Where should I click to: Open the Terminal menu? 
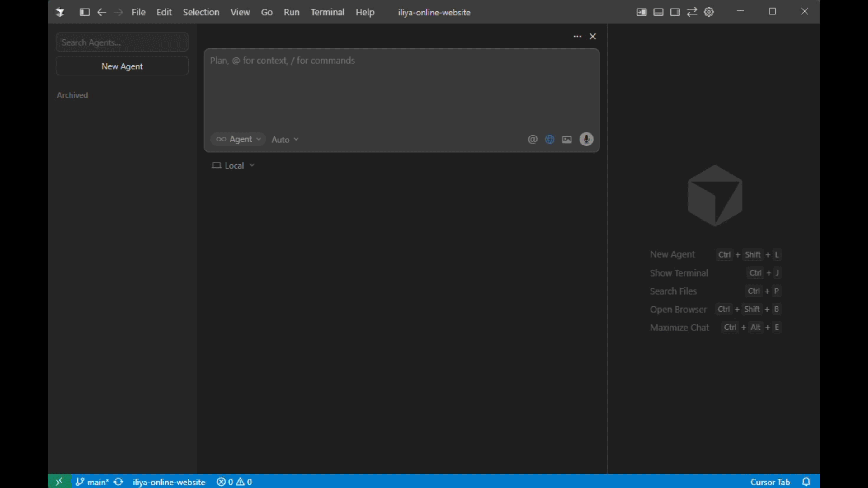[x=327, y=12]
